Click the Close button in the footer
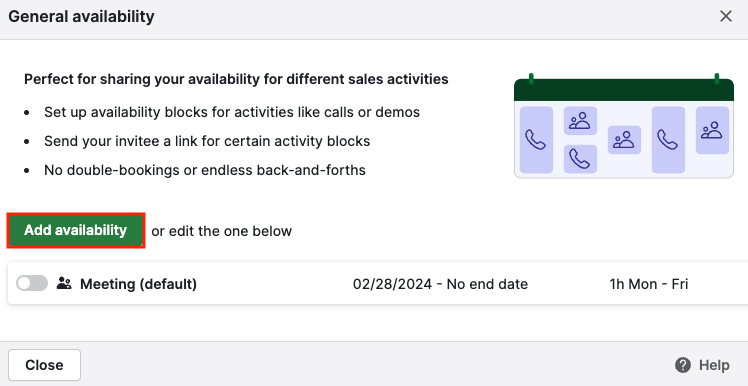Viewport: 748px width, 386px height. (44, 365)
